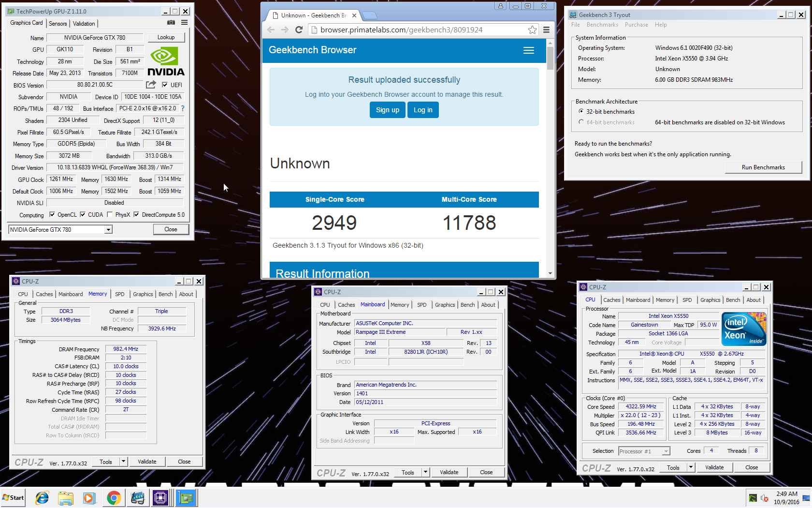Go back with Chrome's back arrow
Viewport: 812px width, 508px height.
click(271, 30)
